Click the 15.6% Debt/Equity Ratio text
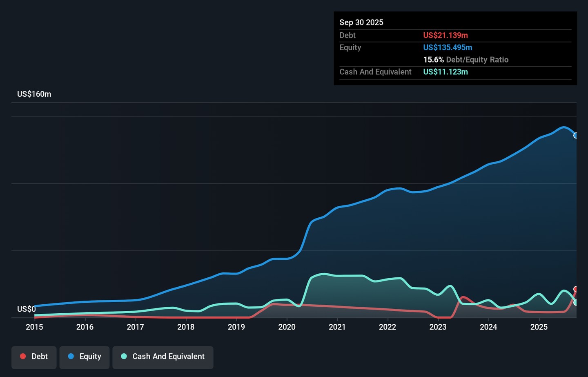Viewport: 588px width, 377px height. click(465, 60)
